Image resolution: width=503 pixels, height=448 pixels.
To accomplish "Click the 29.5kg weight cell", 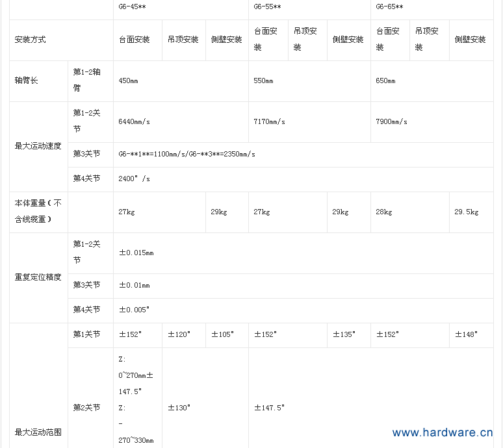I will 466,212.
